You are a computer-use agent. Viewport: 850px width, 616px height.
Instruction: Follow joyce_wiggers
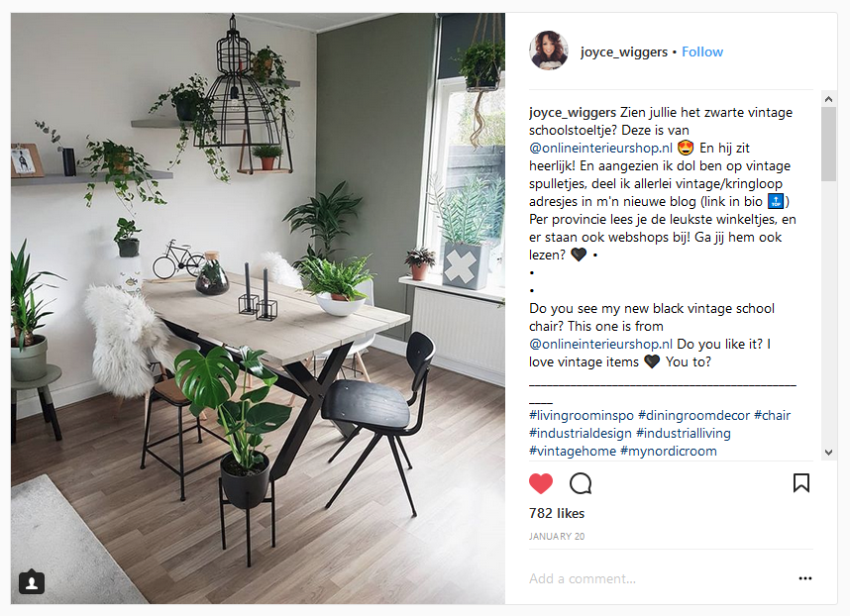click(702, 52)
